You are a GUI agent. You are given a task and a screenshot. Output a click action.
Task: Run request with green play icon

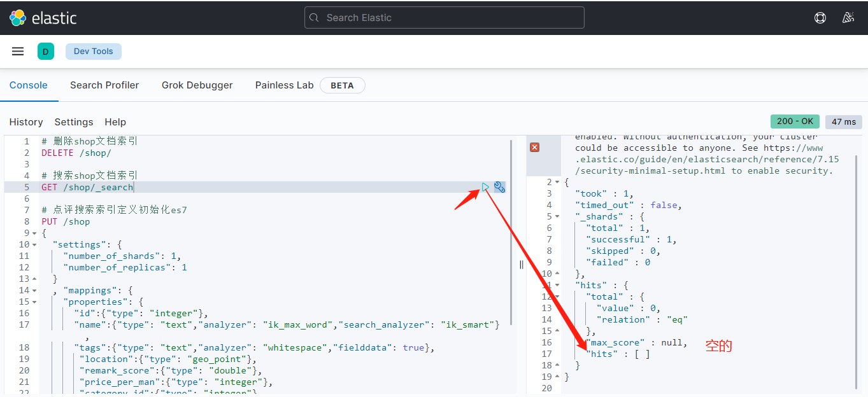(486, 187)
